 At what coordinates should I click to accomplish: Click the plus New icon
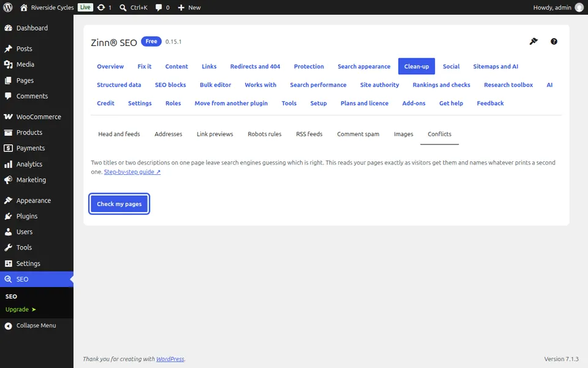pyautogui.click(x=181, y=7)
